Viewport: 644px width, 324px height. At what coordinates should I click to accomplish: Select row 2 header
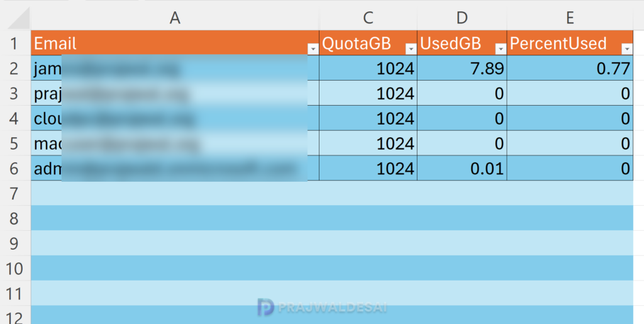pyautogui.click(x=15, y=68)
